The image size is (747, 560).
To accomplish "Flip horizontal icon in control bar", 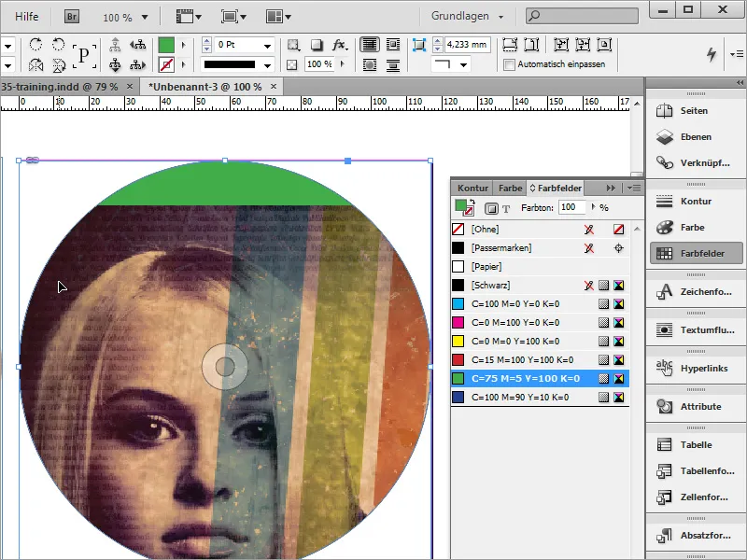I will [35, 64].
